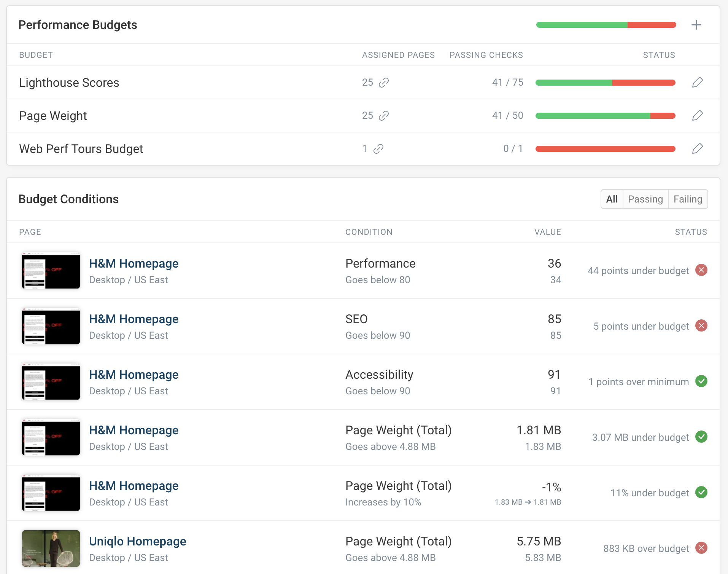The image size is (728, 574).
Task: Open H&M Homepage link in SEO row
Action: (134, 319)
